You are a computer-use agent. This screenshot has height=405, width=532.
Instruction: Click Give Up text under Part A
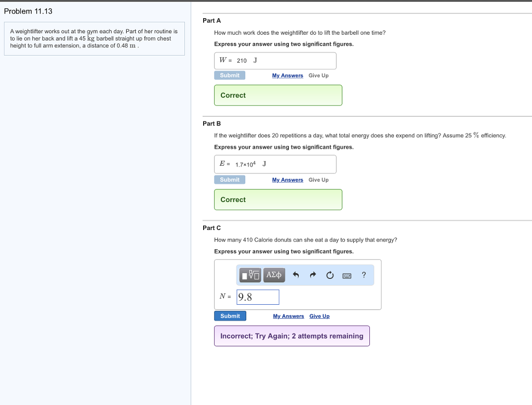click(x=318, y=76)
